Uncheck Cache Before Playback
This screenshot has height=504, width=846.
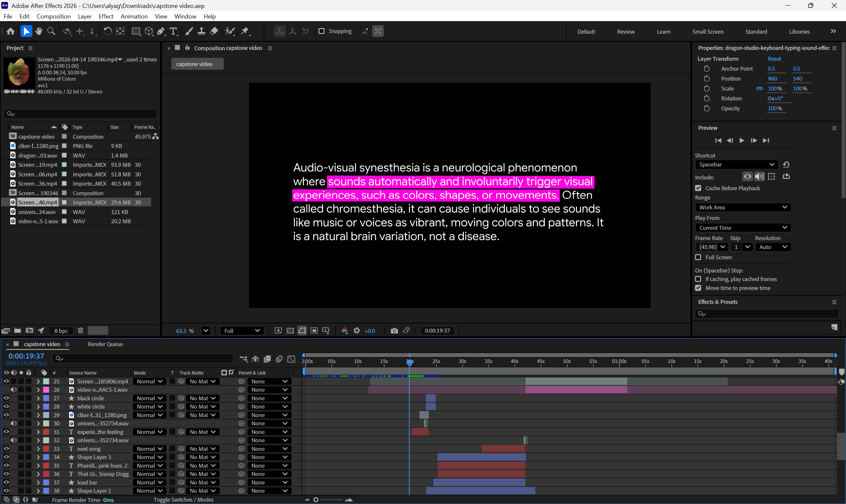(x=698, y=188)
